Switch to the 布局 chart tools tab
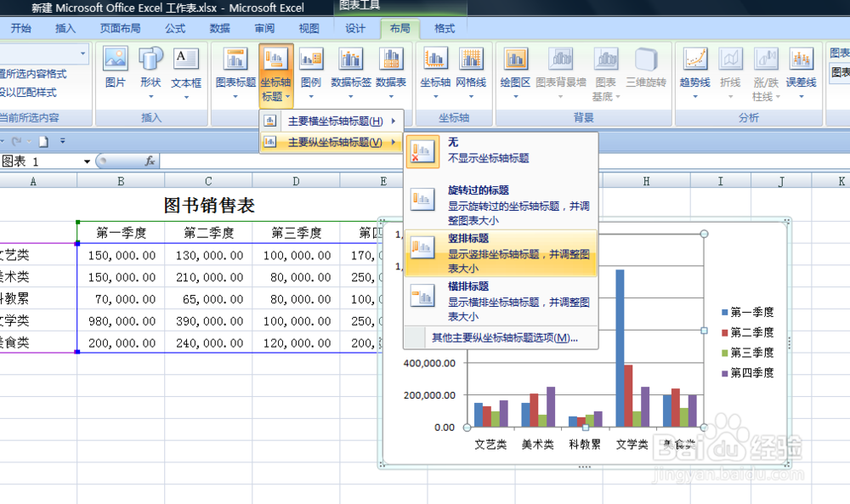The image size is (850, 504). pos(400,28)
